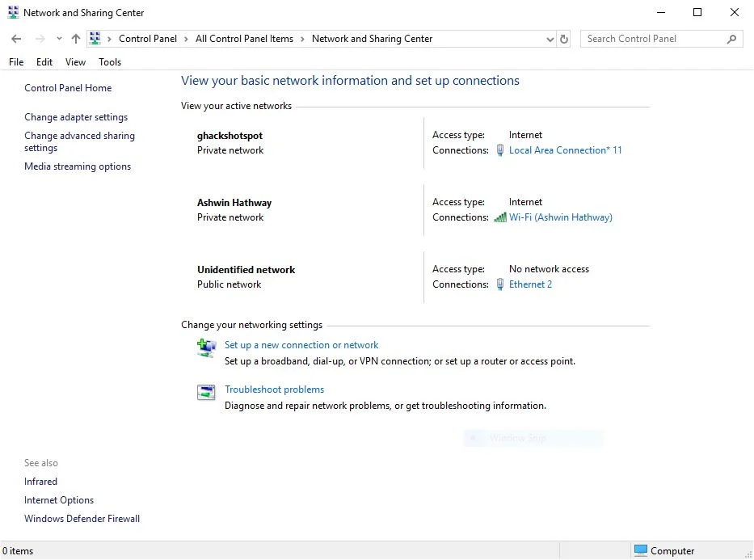Image resolution: width=754 pixels, height=560 pixels.
Task: Open Change adapter settings link
Action: (x=76, y=117)
